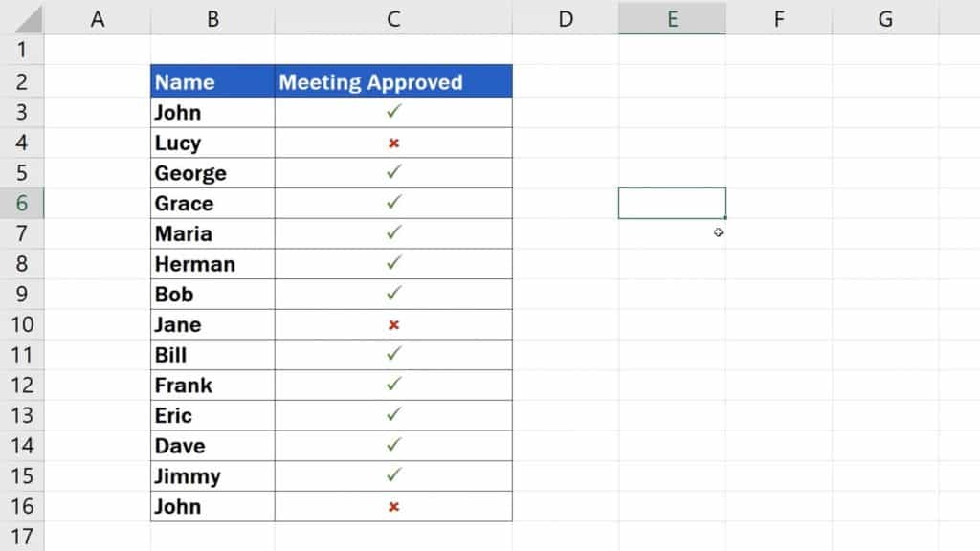Image resolution: width=980 pixels, height=551 pixels.
Task: Select the checkmark icon beside George
Action: tap(393, 172)
